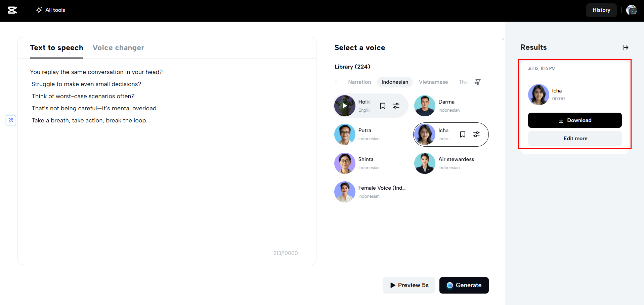Click the Preview 5s button

coord(409,285)
